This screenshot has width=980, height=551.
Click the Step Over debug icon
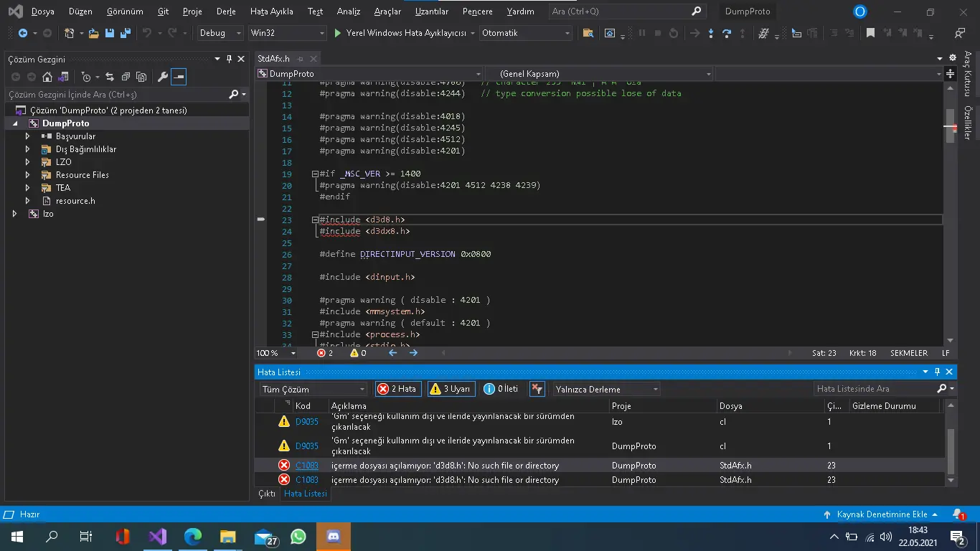click(x=727, y=33)
